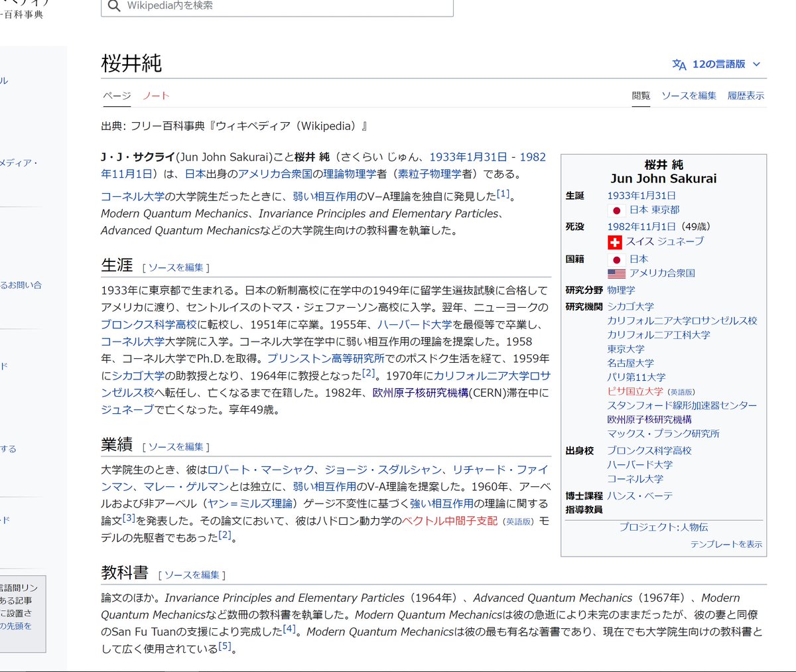This screenshot has width=796, height=672.
Task: Switch to the ノート tab
Action: [x=157, y=96]
